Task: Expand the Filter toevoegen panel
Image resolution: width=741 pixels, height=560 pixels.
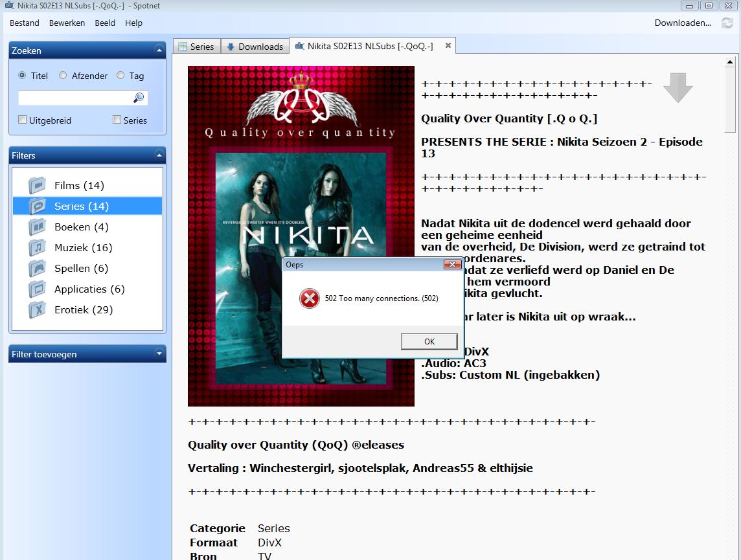Action: click(159, 353)
